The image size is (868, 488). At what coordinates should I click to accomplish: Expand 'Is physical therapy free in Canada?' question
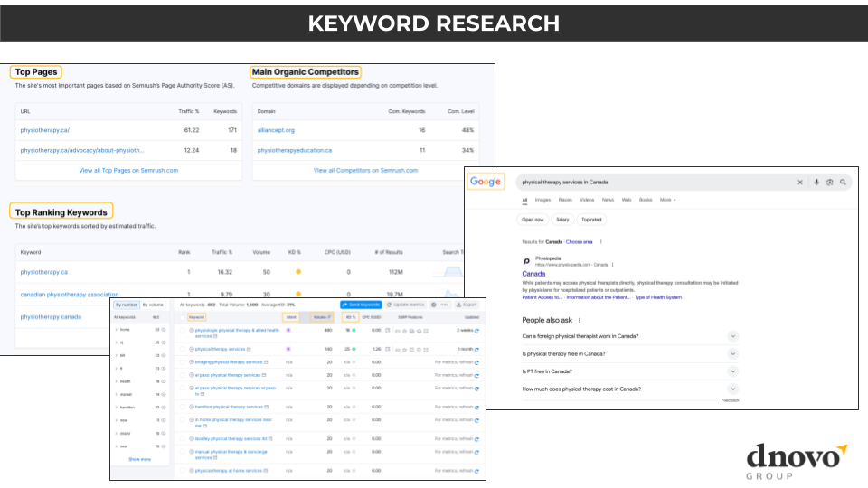732,353
